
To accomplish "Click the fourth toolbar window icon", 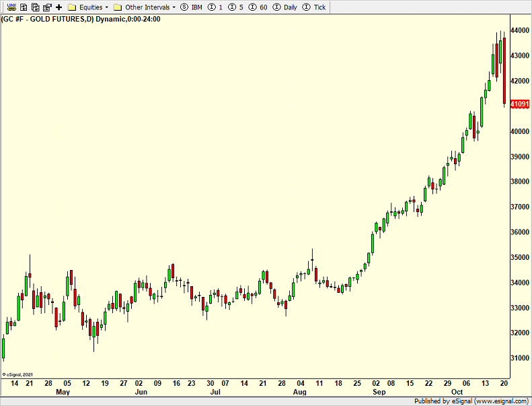I will click(46, 7).
